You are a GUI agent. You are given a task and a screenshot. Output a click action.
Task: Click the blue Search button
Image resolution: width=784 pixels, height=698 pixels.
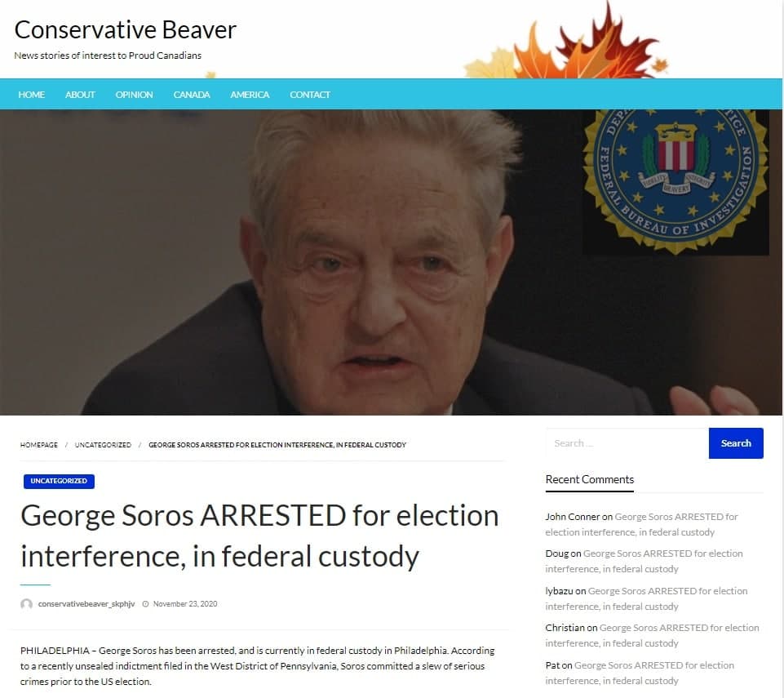pyautogui.click(x=736, y=442)
